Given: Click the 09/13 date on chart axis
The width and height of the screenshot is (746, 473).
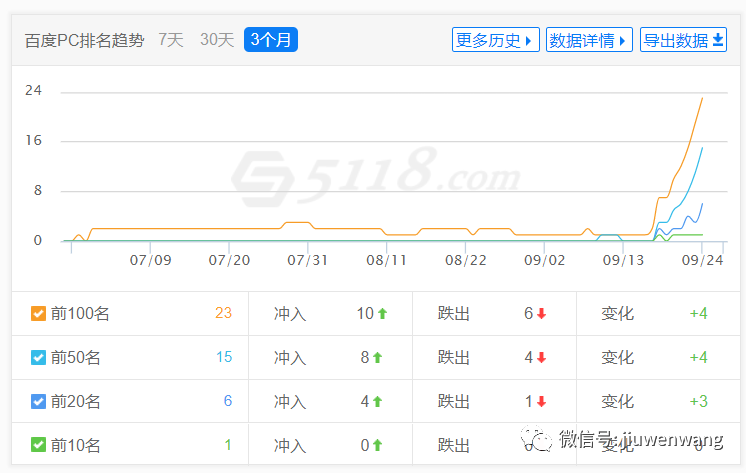Looking at the screenshot, I should click(x=624, y=260).
